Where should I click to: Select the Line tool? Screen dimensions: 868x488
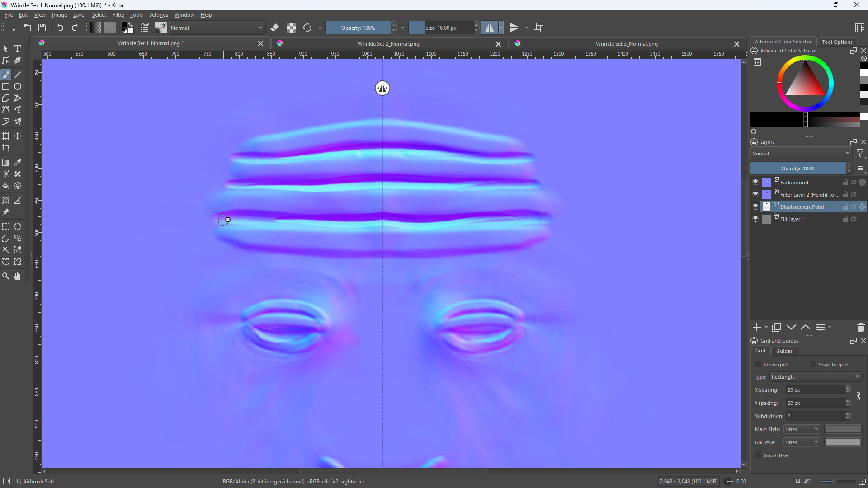tap(18, 75)
